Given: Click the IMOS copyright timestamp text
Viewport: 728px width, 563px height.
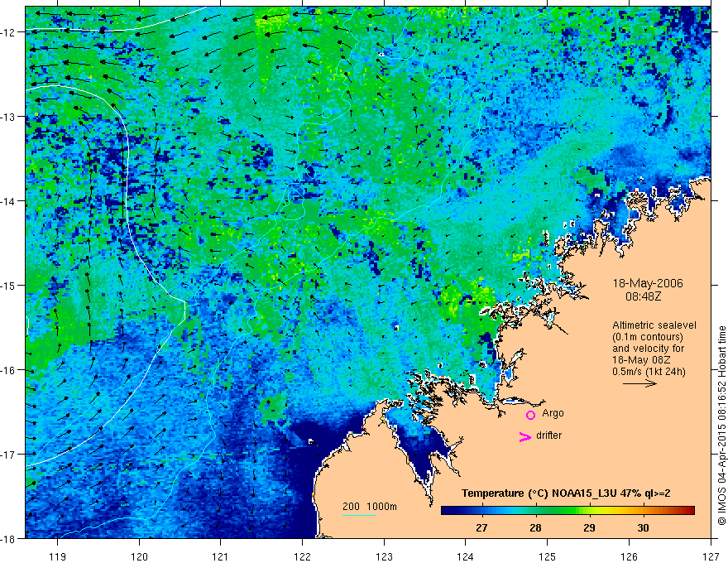Looking at the screenshot, I should [x=722, y=426].
